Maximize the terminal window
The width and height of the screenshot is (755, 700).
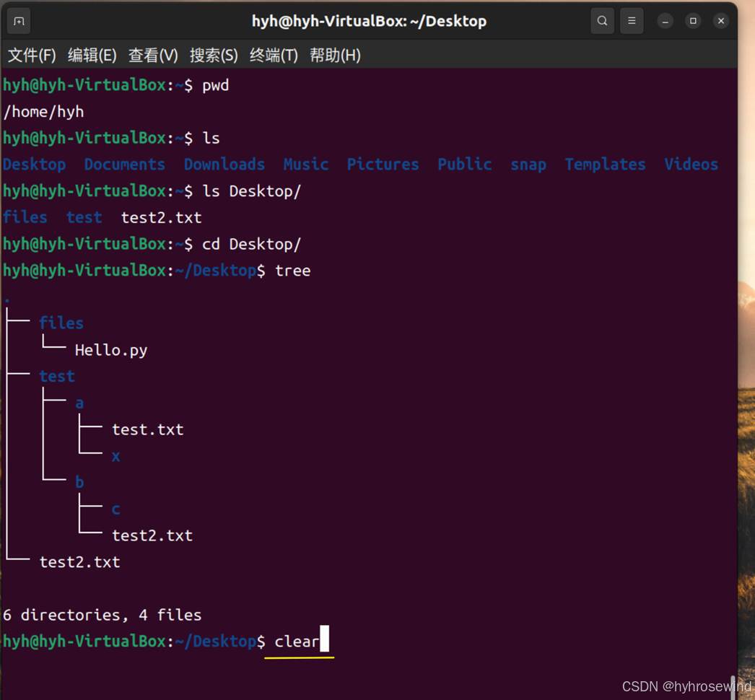coord(693,21)
